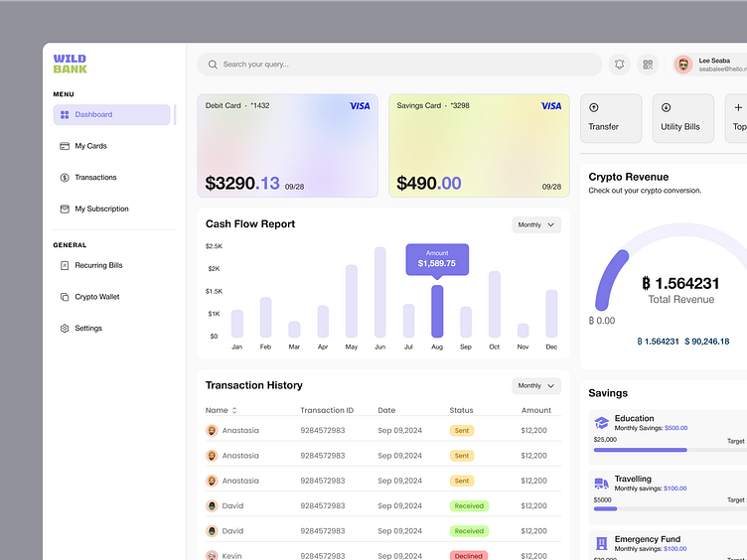Click the notification bell icon

tap(620, 65)
